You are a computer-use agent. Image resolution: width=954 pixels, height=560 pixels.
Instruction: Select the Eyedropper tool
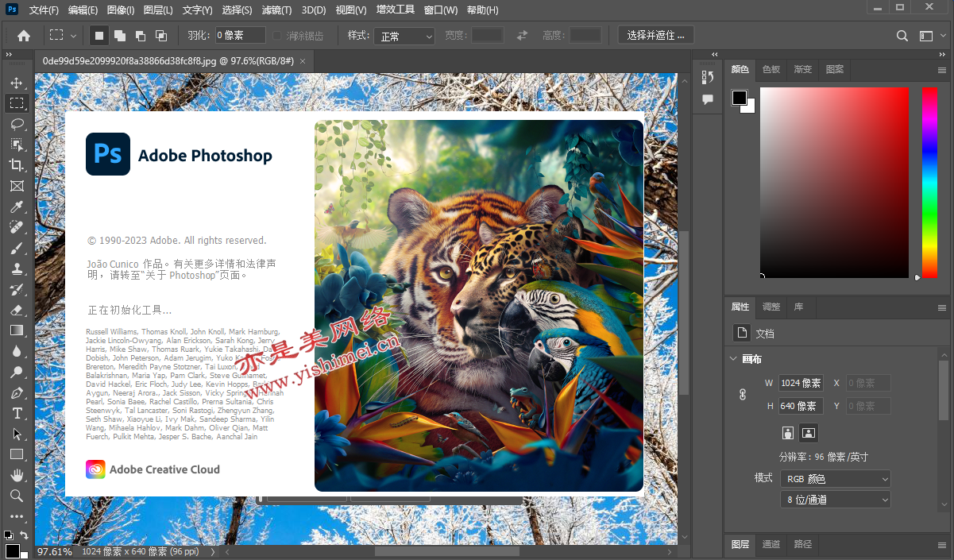click(17, 207)
